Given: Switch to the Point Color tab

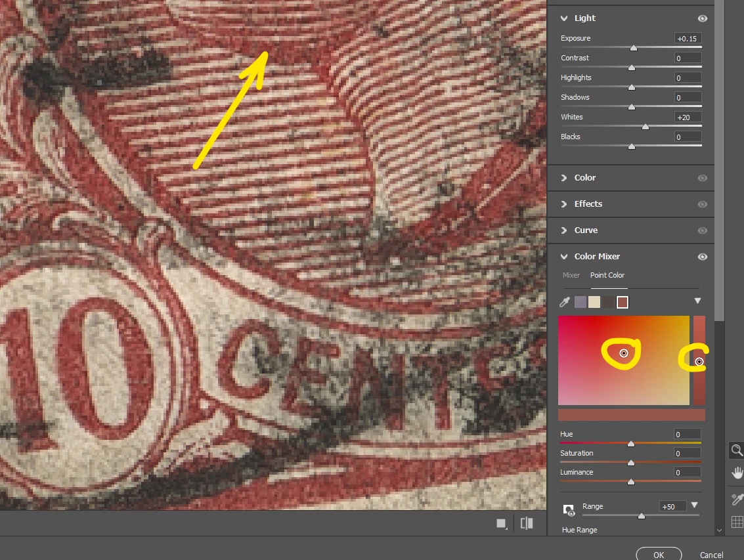Looking at the screenshot, I should click(x=607, y=275).
